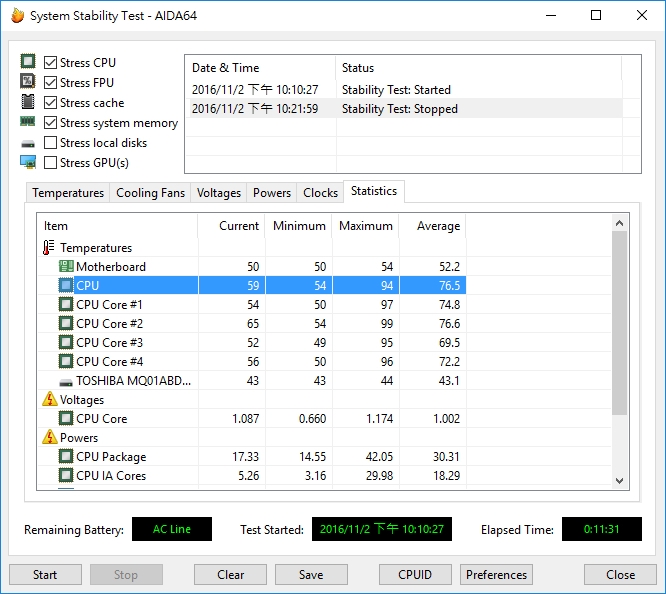Save the stability test results
The width and height of the screenshot is (666, 594).
tap(311, 574)
